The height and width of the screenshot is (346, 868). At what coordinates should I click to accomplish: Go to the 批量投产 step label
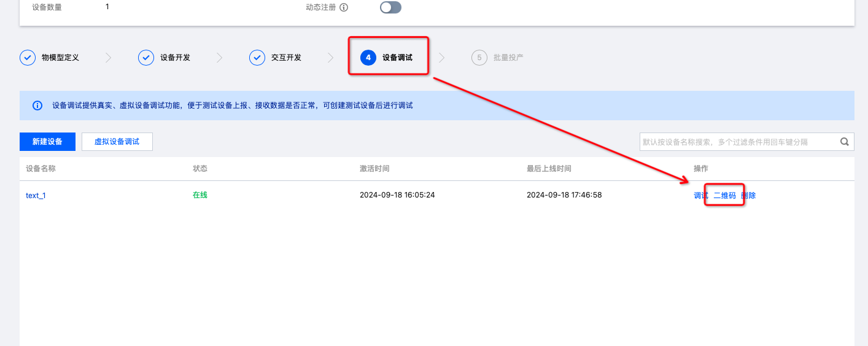click(x=508, y=58)
